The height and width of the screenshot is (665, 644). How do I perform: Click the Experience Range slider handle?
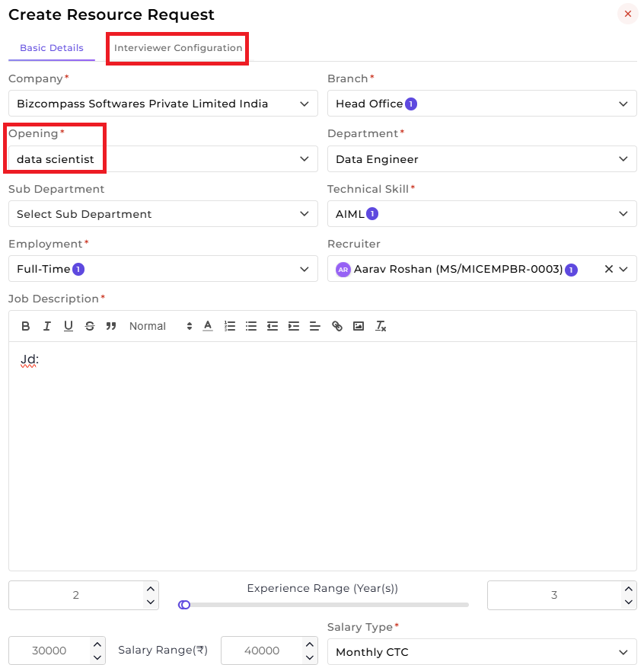[184, 605]
